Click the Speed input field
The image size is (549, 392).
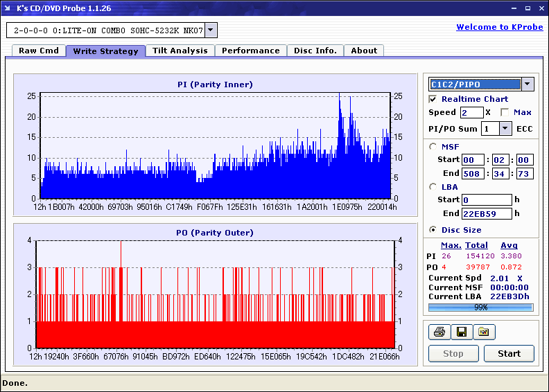[x=471, y=112]
